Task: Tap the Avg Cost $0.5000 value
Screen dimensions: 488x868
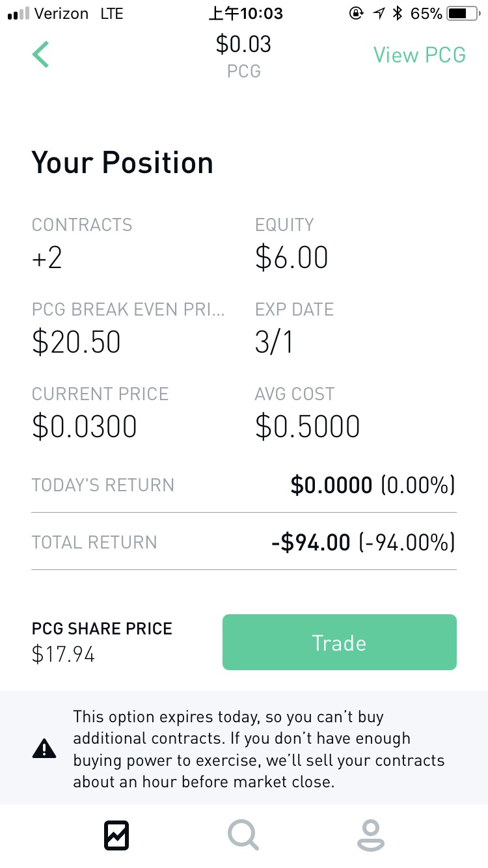Action: [307, 427]
